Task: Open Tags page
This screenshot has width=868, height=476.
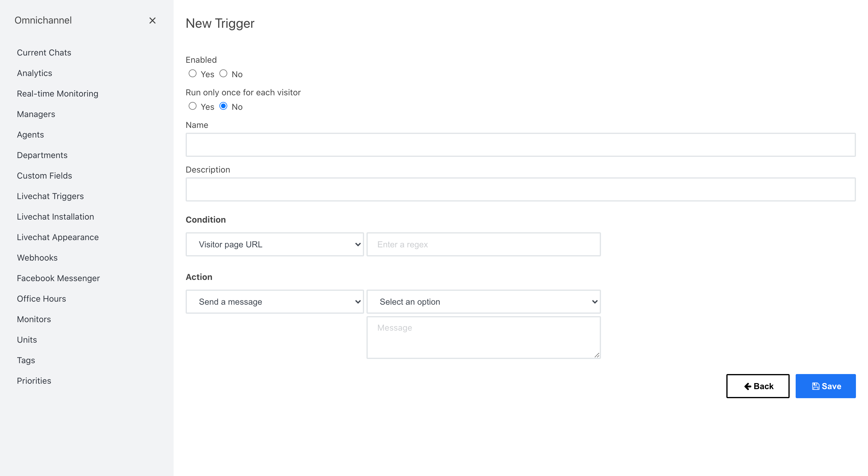Action: pyautogui.click(x=26, y=360)
